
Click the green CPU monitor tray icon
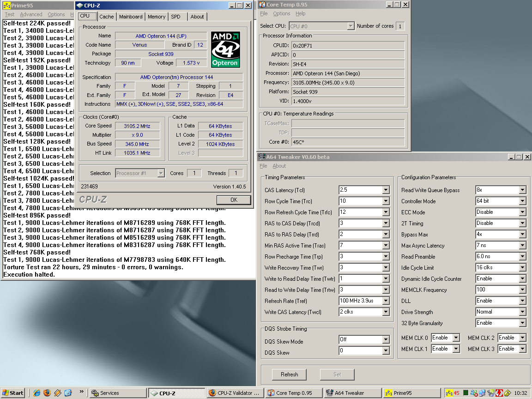(x=466, y=393)
